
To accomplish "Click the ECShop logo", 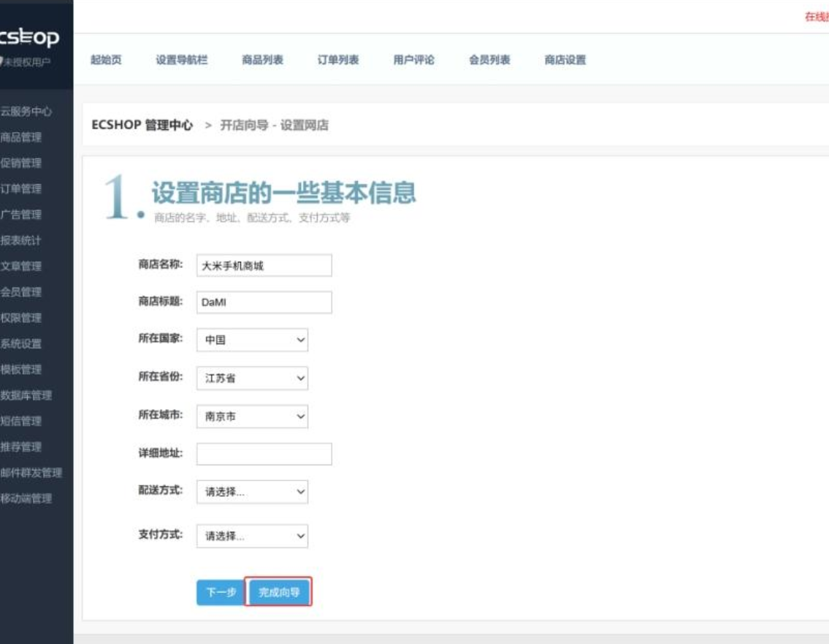I will 30,37.
